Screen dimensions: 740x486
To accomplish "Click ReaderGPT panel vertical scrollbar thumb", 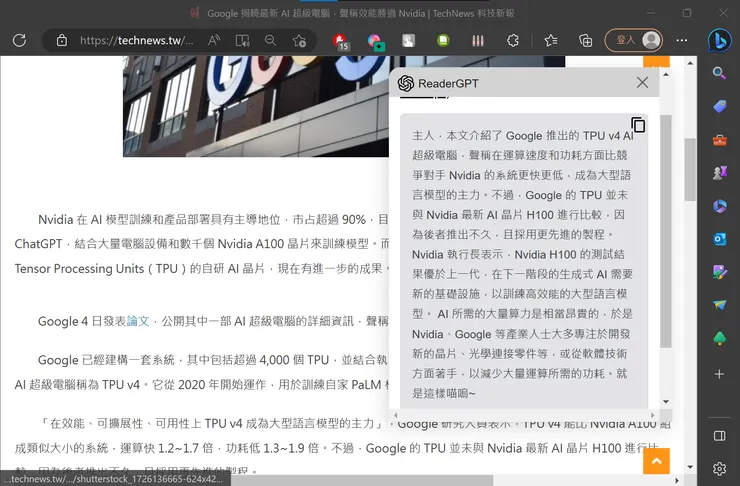I will (665, 231).
